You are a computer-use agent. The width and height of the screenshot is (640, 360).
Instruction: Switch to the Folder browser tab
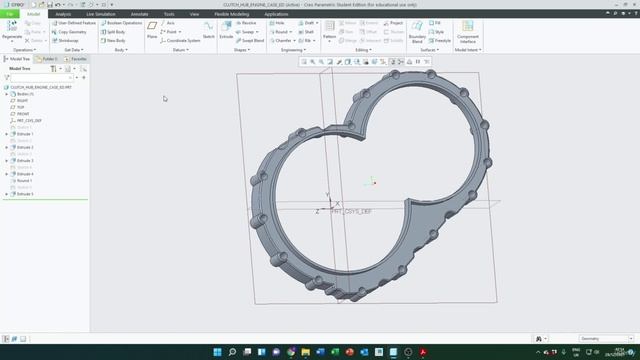tap(47, 59)
